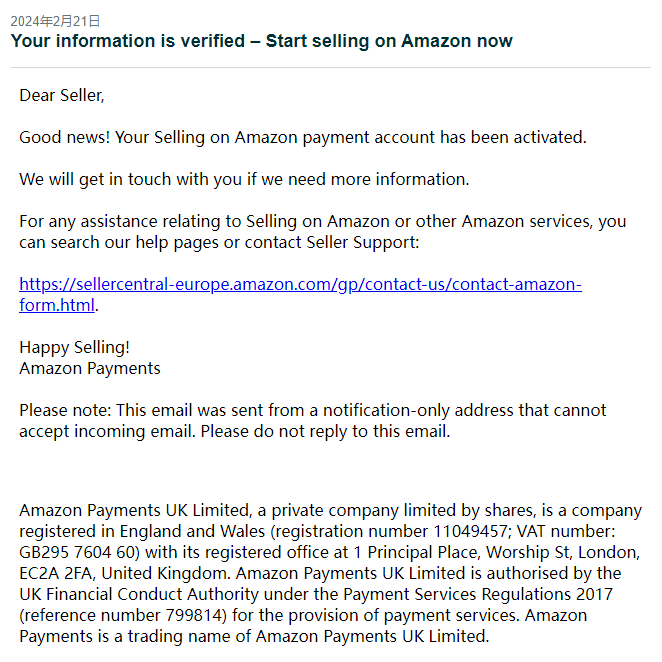Click the 'Dear Seller,' greeting
Viewport: 662px width, 662px height.
pos(62,95)
